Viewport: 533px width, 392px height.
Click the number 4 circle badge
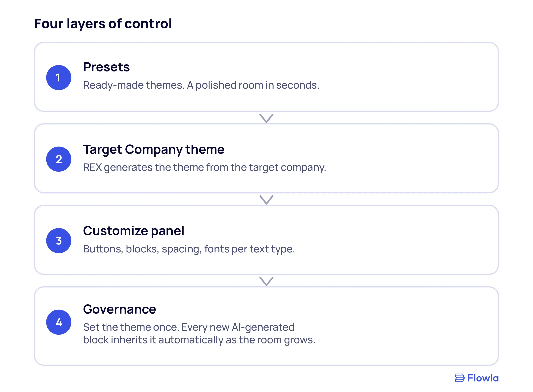(59, 322)
